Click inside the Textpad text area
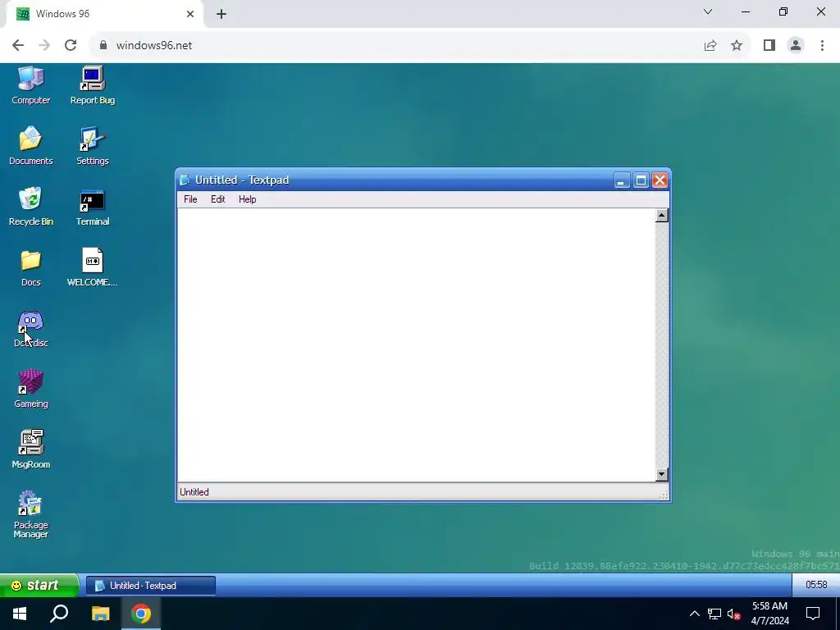 416,345
